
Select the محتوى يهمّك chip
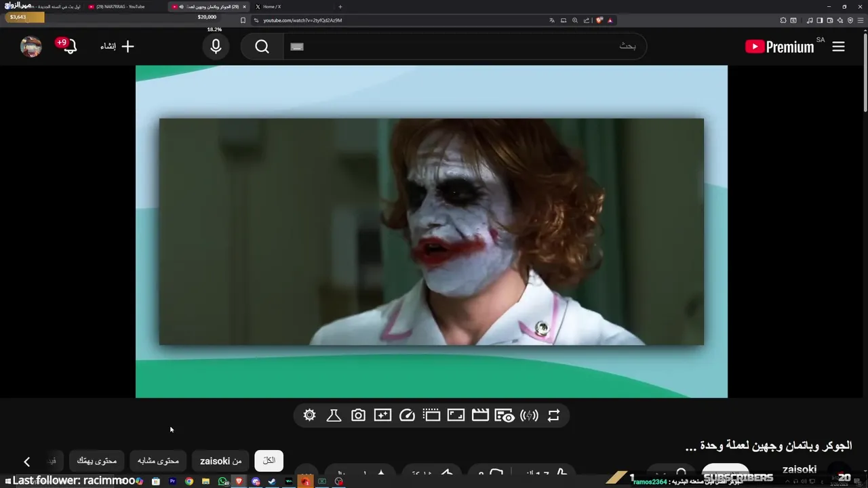[x=96, y=461]
